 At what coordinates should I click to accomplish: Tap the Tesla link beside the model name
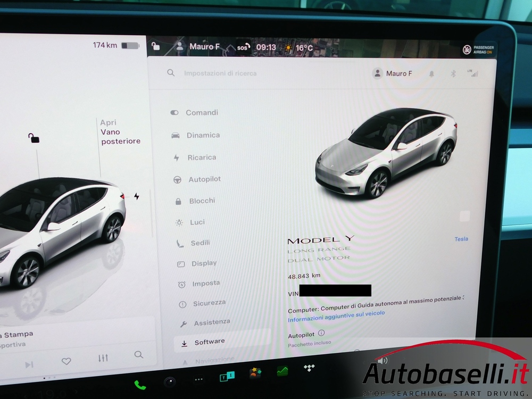click(x=461, y=239)
